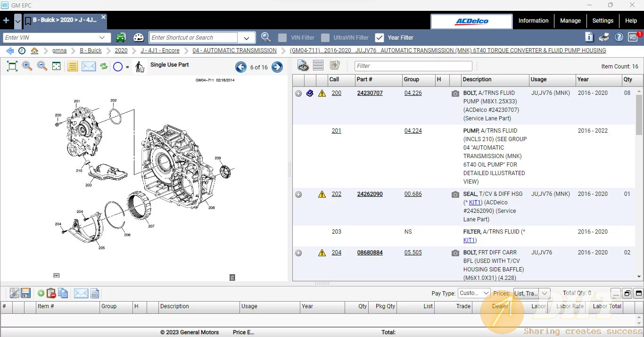Open the Pay Type dropdown

pos(474,293)
